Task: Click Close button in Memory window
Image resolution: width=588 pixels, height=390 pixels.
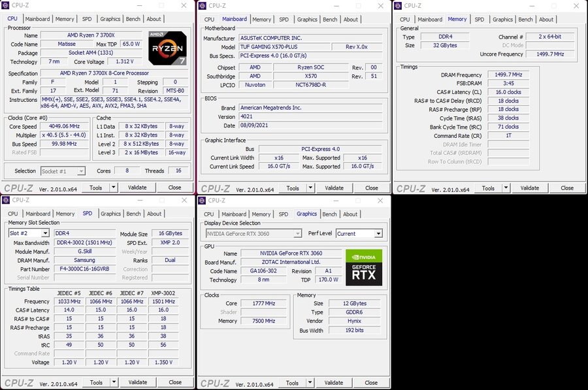Action: [567, 188]
